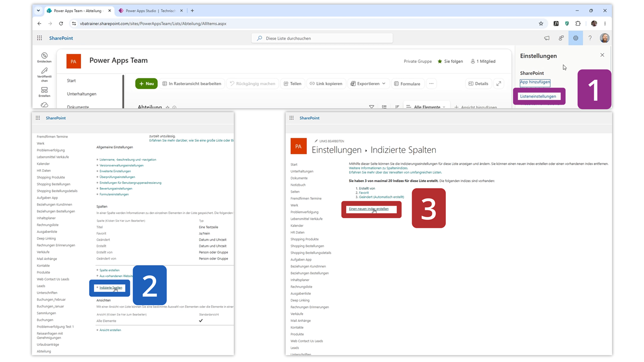The image size is (644, 362).
Task: Open the browser tab list chevron
Action: [x=38, y=11]
